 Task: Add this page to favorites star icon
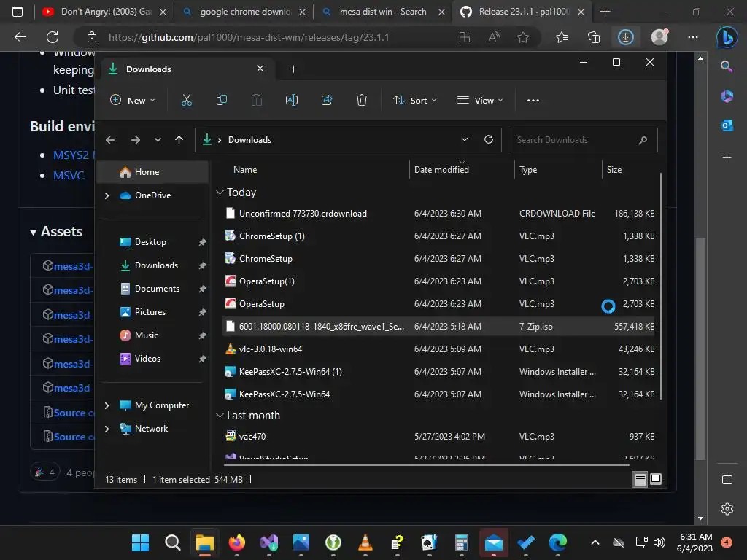click(523, 37)
